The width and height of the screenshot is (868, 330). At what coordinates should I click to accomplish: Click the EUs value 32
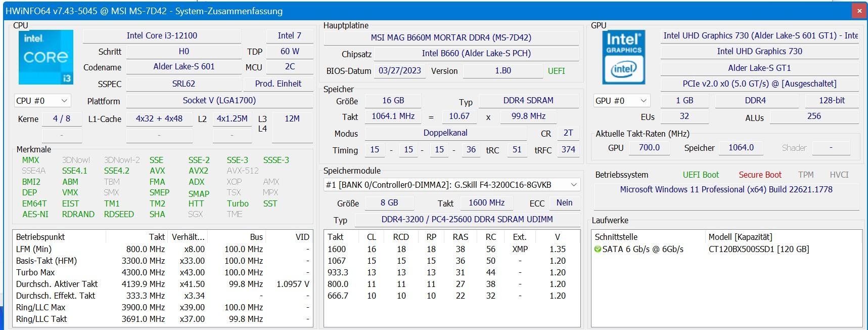pyautogui.click(x=684, y=116)
